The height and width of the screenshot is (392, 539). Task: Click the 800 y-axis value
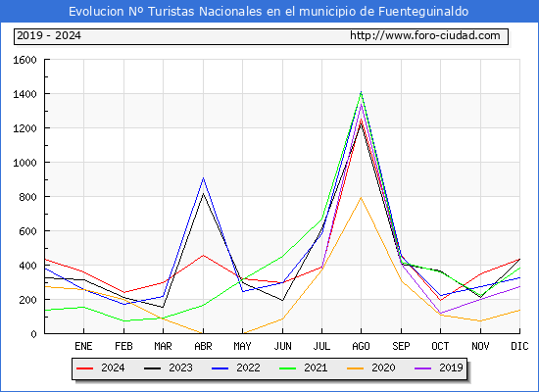(27, 197)
